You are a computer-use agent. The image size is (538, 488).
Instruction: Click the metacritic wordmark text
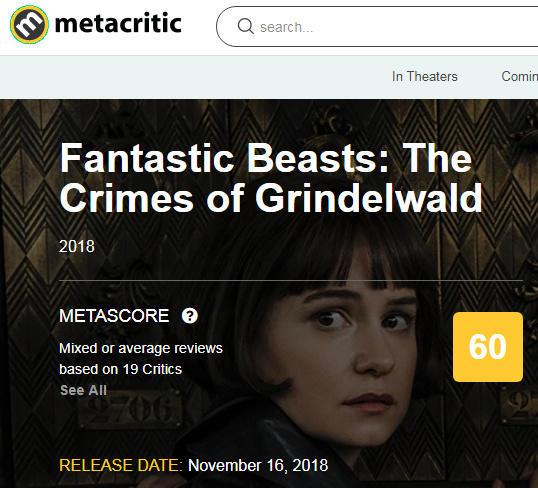coord(118,24)
